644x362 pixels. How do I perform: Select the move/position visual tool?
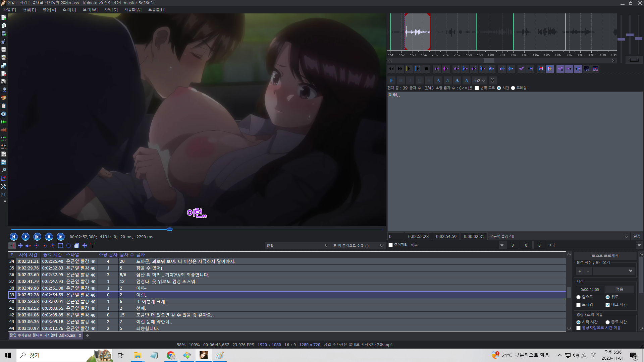(x=20, y=246)
